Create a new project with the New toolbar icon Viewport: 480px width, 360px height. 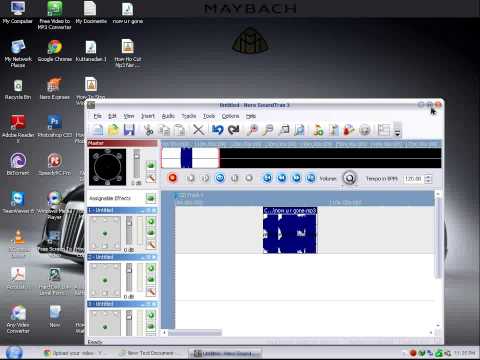(x=97, y=130)
